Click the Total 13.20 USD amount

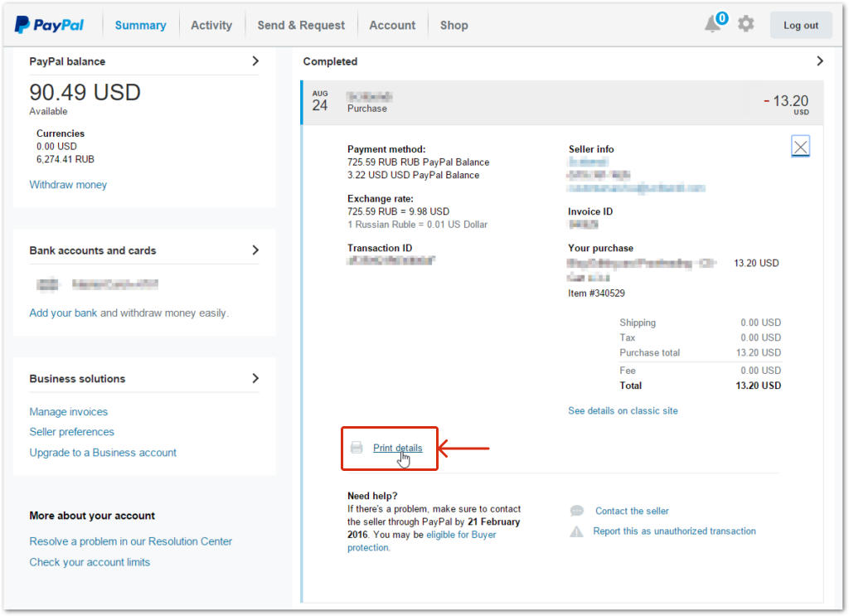click(x=758, y=386)
